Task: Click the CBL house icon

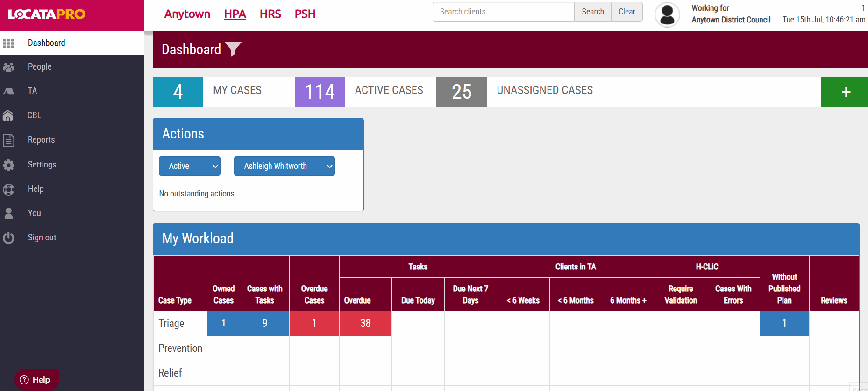Action: point(8,116)
